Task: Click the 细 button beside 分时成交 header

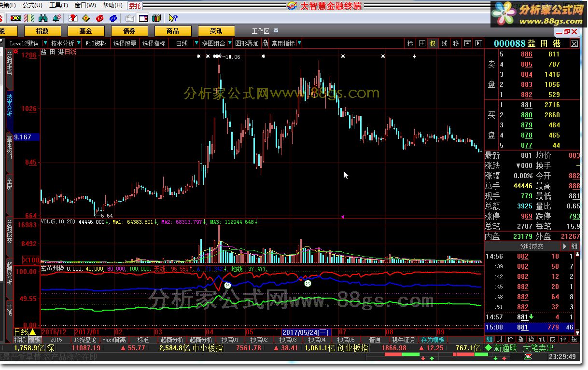Action: pyautogui.click(x=574, y=246)
